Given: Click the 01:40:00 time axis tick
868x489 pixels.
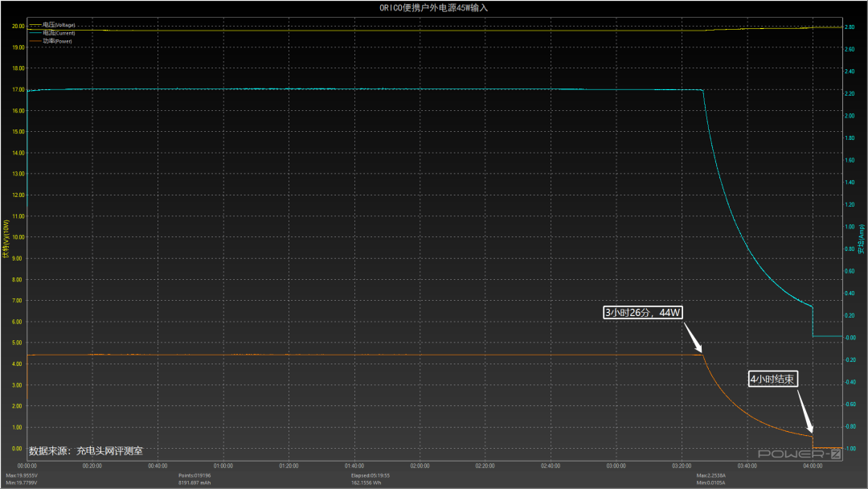Looking at the screenshot, I should click(354, 466).
